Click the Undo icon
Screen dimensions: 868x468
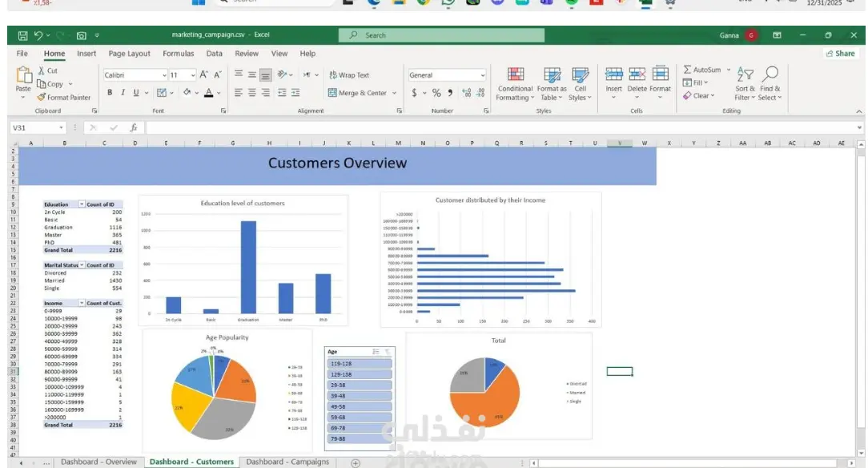click(x=38, y=35)
